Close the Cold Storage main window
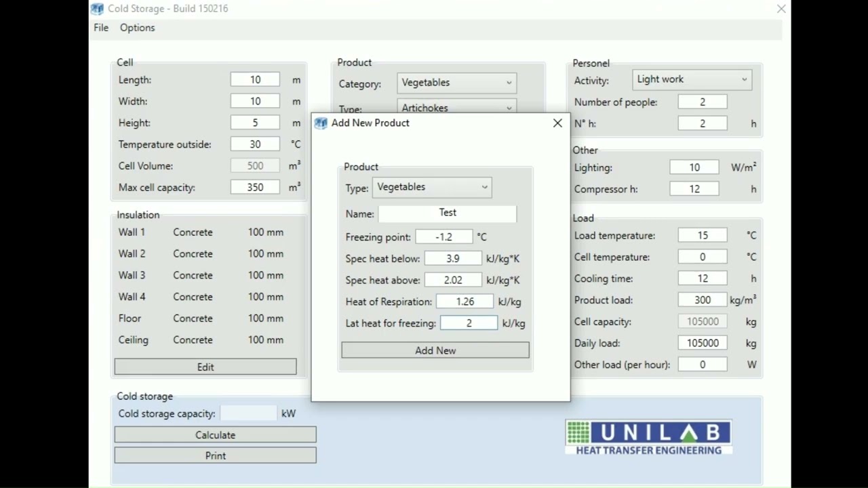Screen dimensions: 868x488 [x=781, y=9]
